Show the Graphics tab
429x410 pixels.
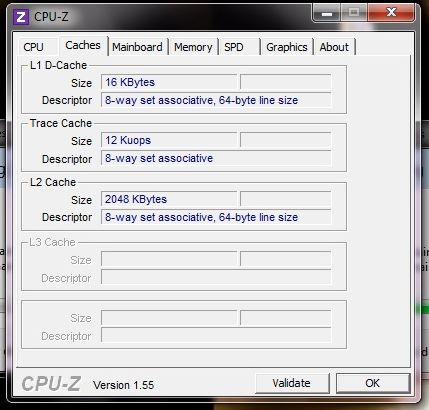pos(287,47)
